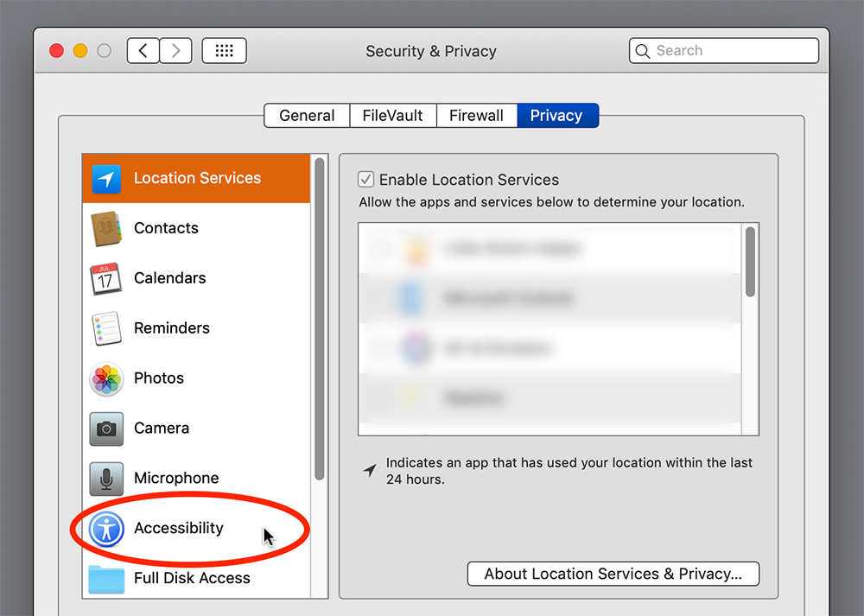The width and height of the screenshot is (864, 616).
Task: Click the Contacts address book icon
Action: pyautogui.click(x=106, y=229)
